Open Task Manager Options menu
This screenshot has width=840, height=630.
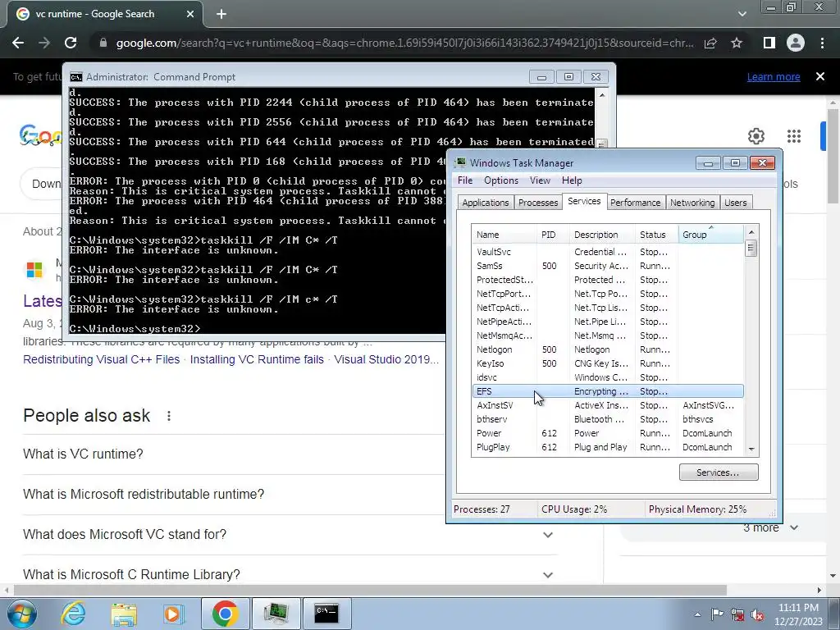coord(501,180)
